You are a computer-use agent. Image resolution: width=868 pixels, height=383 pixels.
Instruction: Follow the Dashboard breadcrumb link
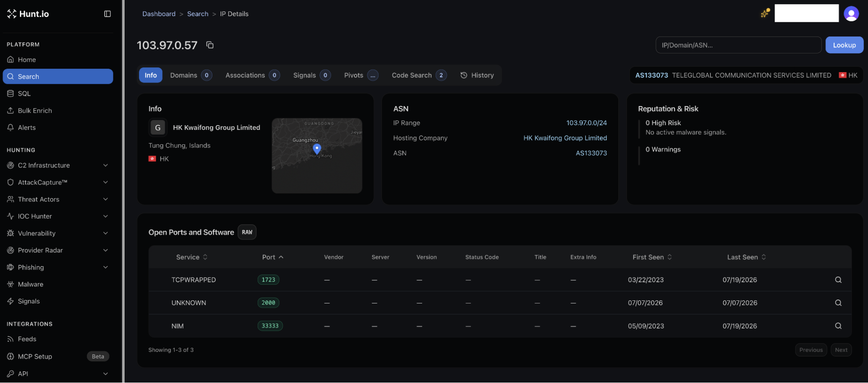[x=159, y=14]
